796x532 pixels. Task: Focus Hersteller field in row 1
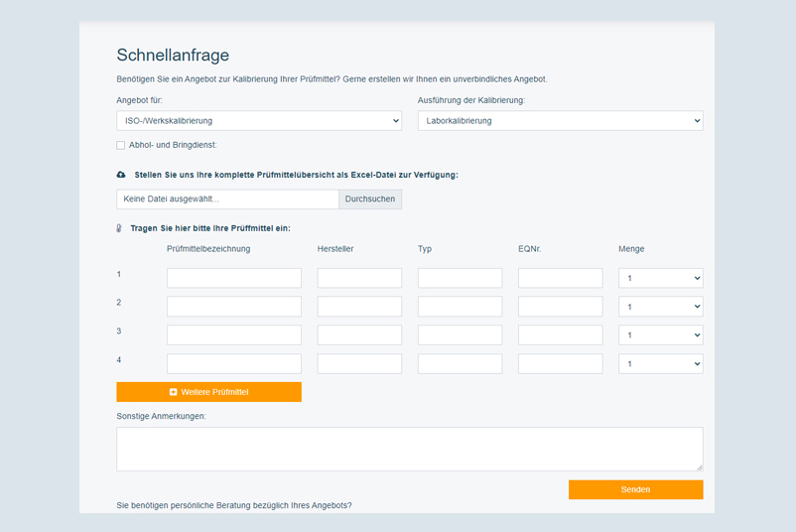[x=359, y=278]
